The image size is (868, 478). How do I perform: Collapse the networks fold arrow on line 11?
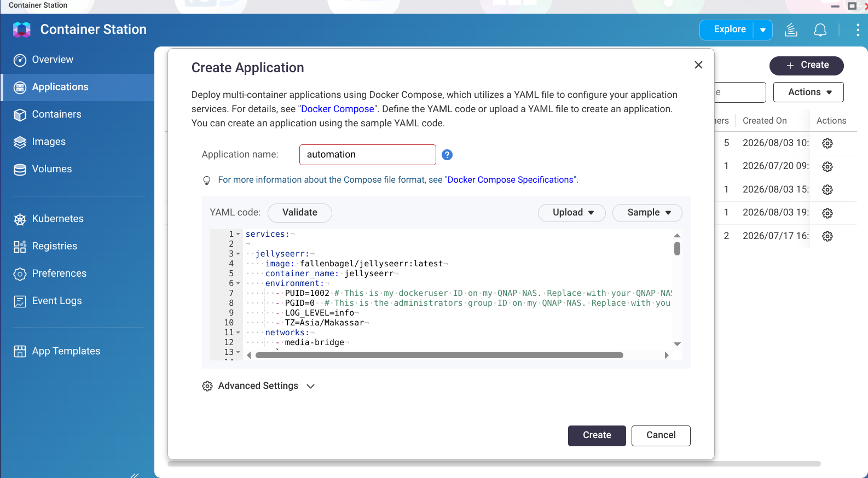[x=238, y=333]
